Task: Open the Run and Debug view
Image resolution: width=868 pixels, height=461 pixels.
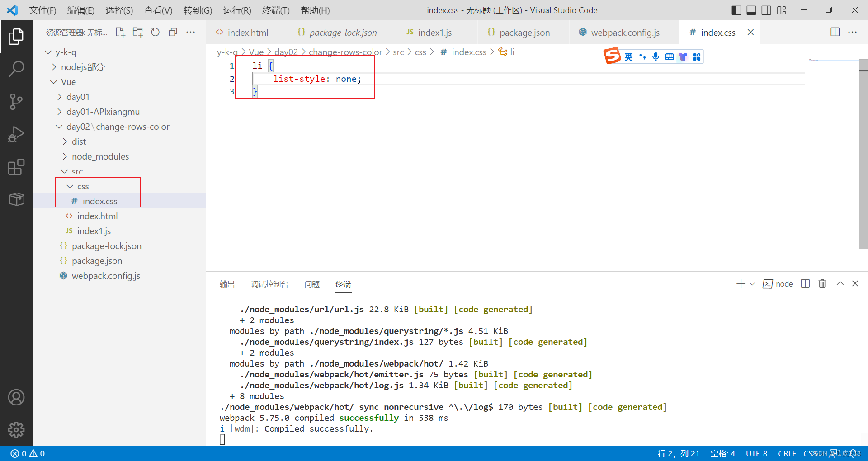Action: [x=16, y=134]
